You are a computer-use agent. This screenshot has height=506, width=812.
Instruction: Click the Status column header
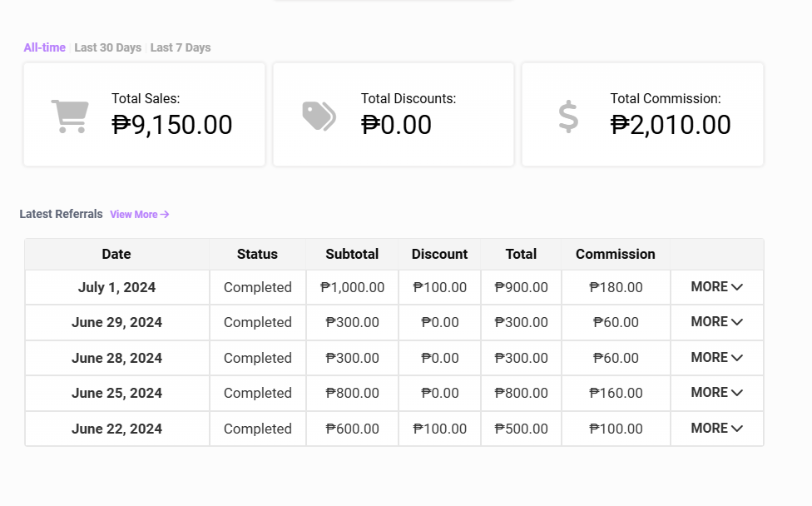coord(257,254)
